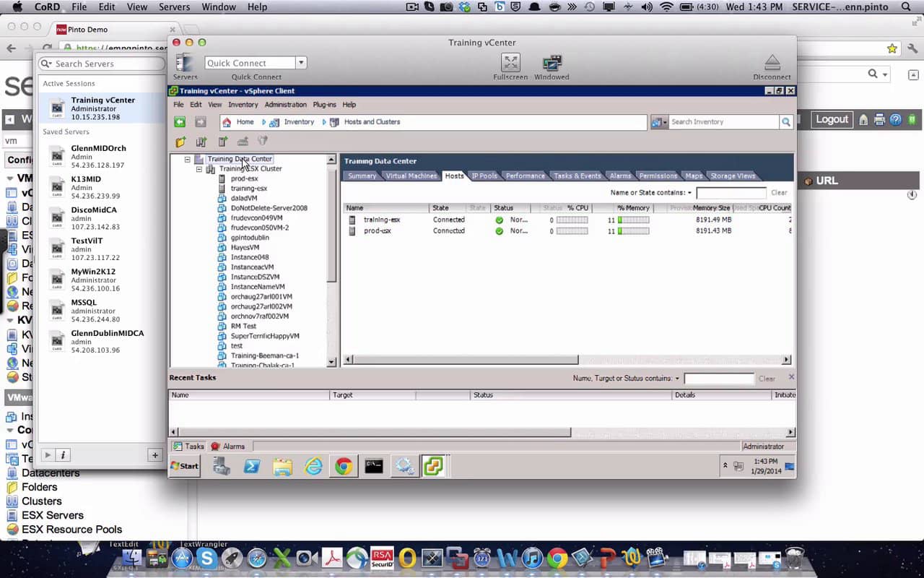Click the Search Inventory field
Image resolution: width=924 pixels, height=578 pixels.
coord(724,122)
